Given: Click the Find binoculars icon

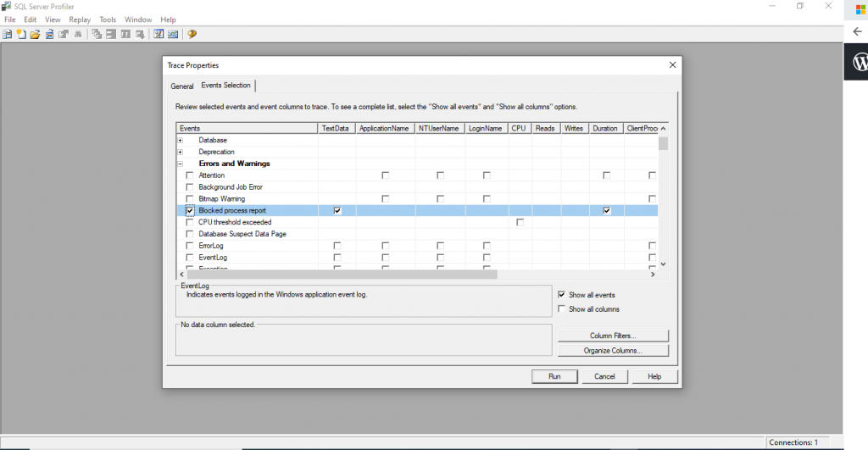Looking at the screenshot, I should tap(78, 34).
